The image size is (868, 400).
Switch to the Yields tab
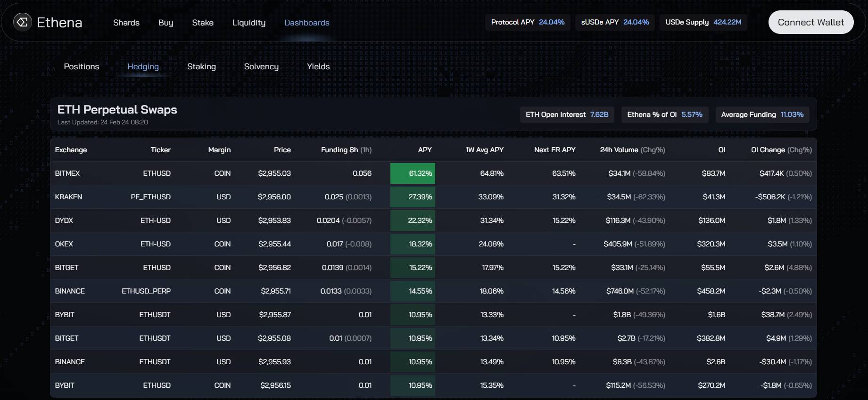(318, 66)
